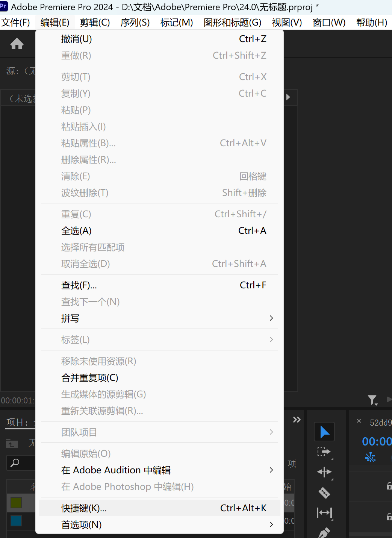Choose 撤消(U) to undo

[x=159, y=39]
